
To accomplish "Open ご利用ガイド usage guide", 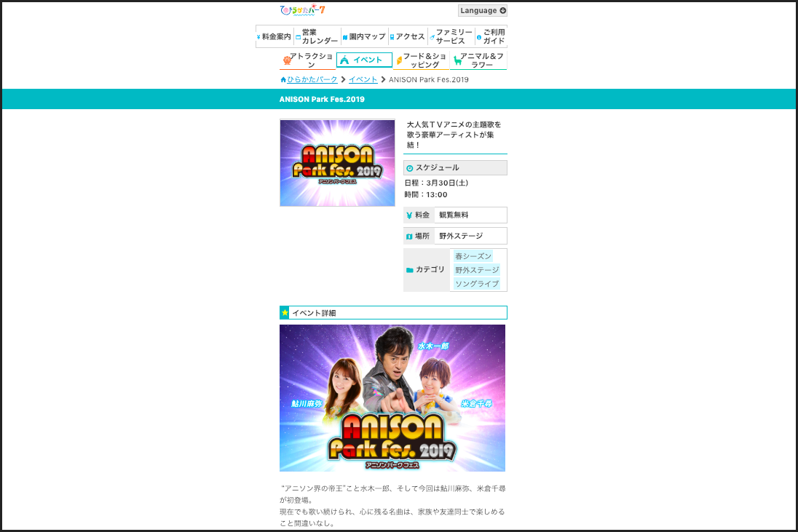I will click(491, 37).
